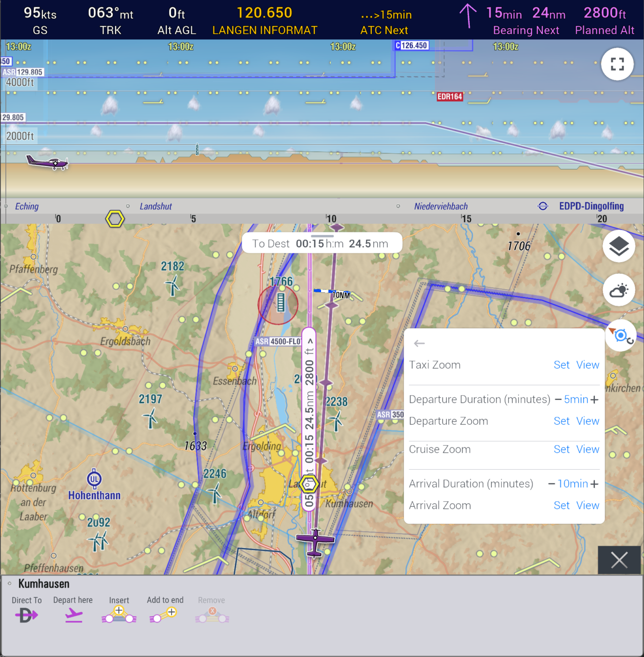
Task: Tap the Add to end icon
Action: coord(163,615)
